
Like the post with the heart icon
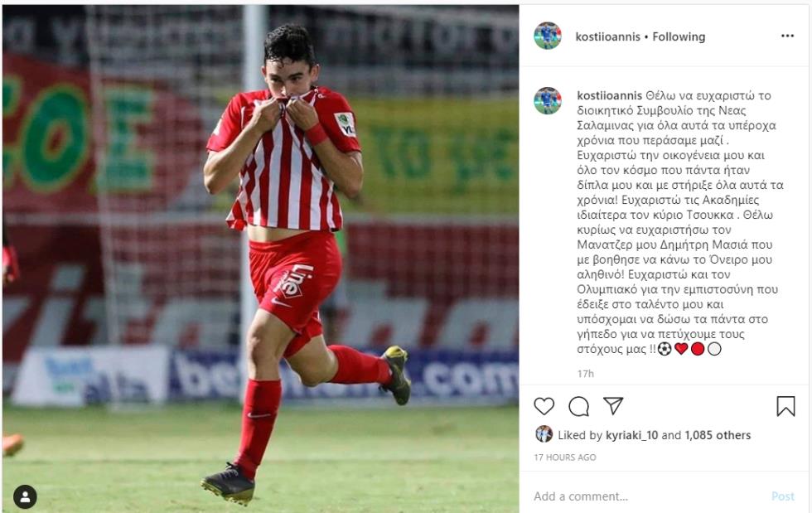click(x=544, y=406)
